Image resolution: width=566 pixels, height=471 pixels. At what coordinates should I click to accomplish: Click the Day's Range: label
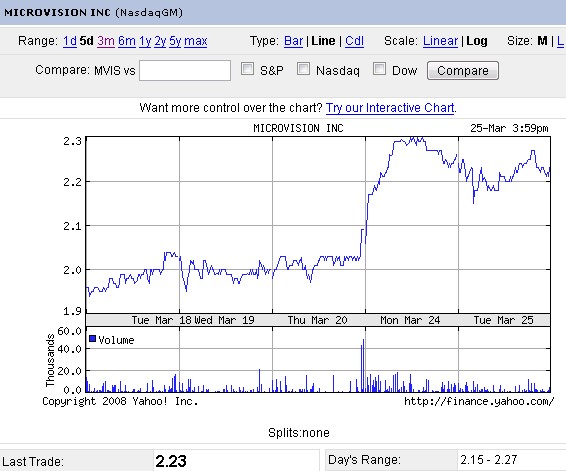pyautogui.click(x=365, y=460)
